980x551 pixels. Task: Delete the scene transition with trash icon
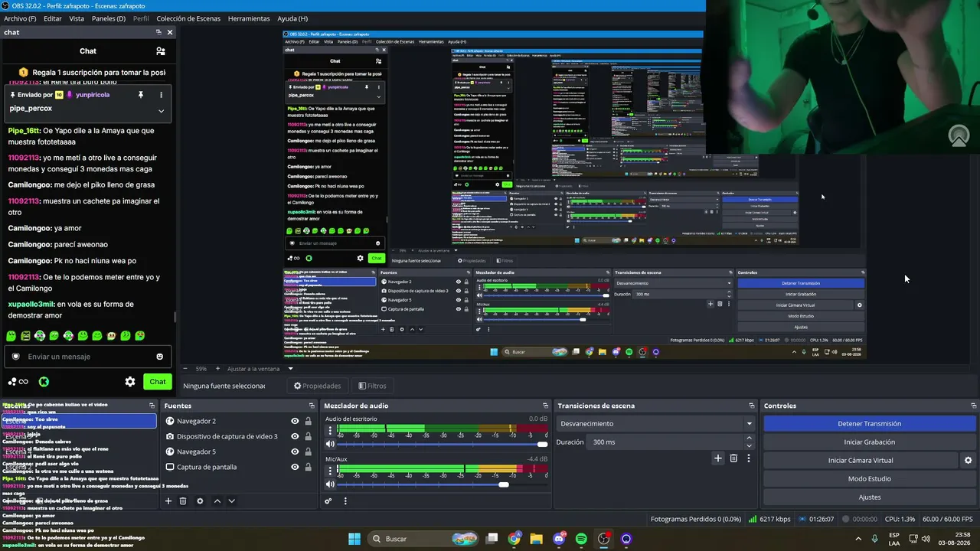[733, 458]
